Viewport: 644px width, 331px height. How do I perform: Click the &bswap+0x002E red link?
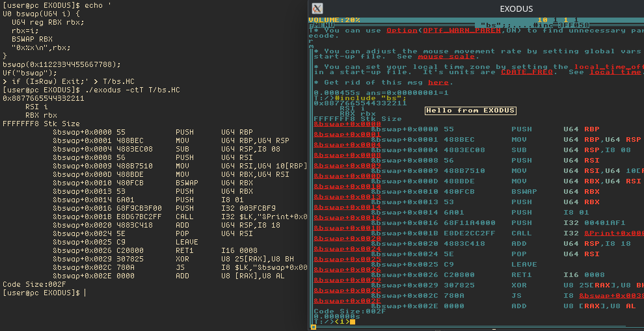pos(347,301)
